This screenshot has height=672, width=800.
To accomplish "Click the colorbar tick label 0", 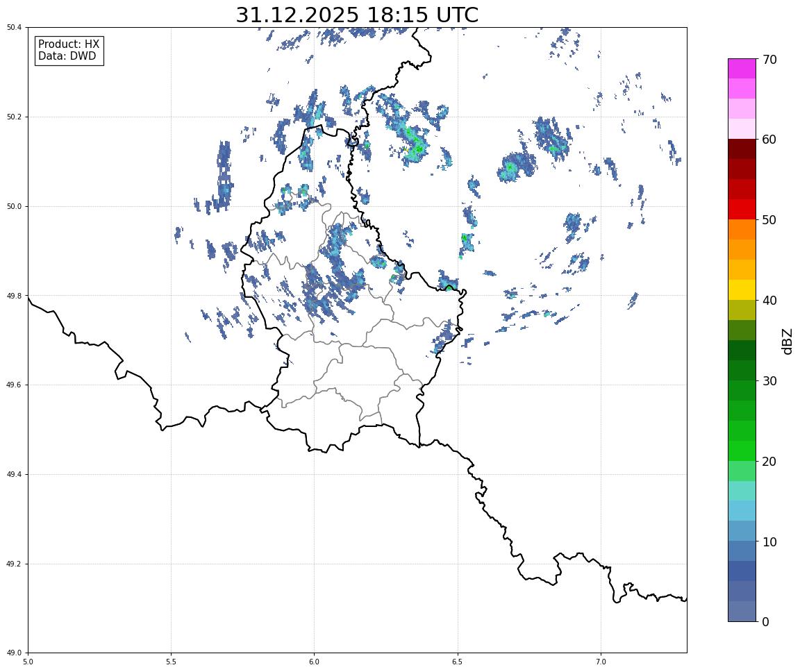I will coord(765,621).
